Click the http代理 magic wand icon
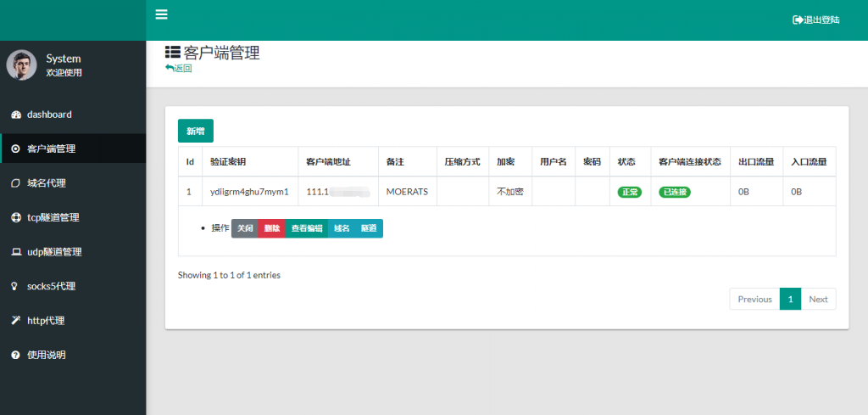The width and height of the screenshot is (868, 415). [x=15, y=321]
